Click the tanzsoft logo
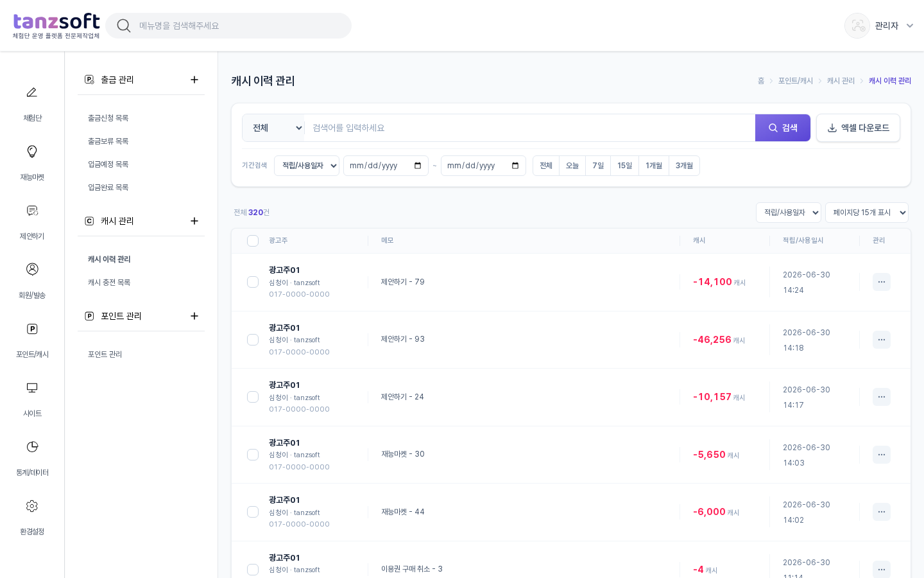This screenshot has width=924, height=578. (56, 26)
